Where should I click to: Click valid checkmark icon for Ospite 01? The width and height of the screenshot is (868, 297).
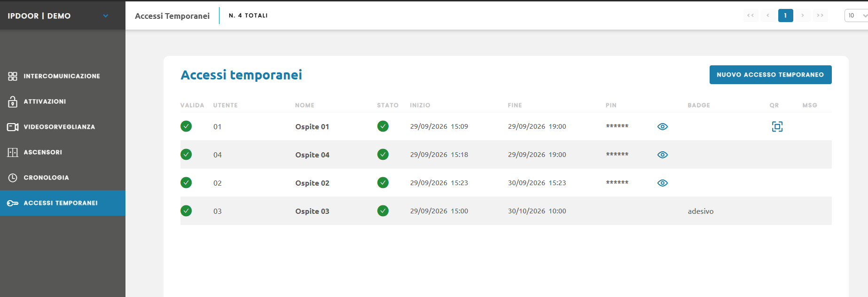pos(186,126)
